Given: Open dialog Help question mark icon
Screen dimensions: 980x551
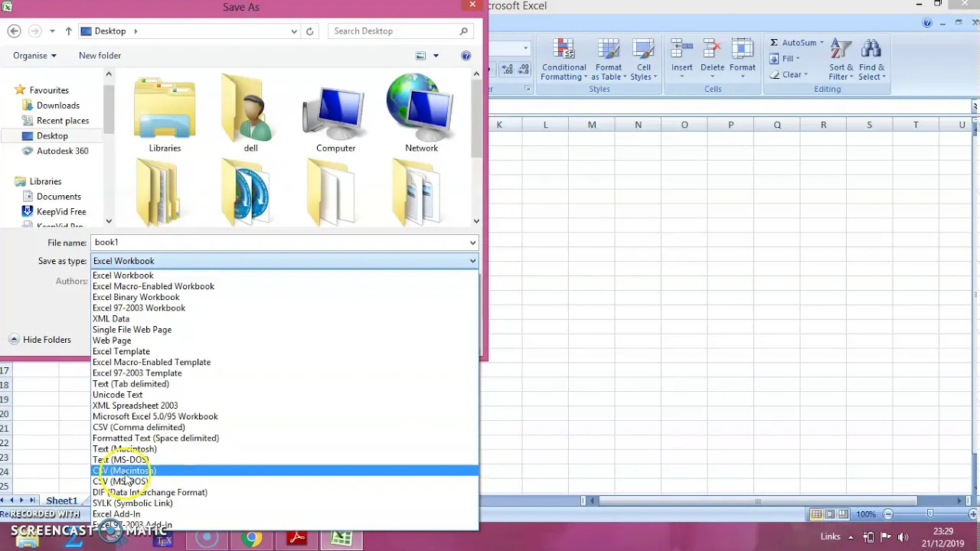Looking at the screenshot, I should [x=465, y=56].
